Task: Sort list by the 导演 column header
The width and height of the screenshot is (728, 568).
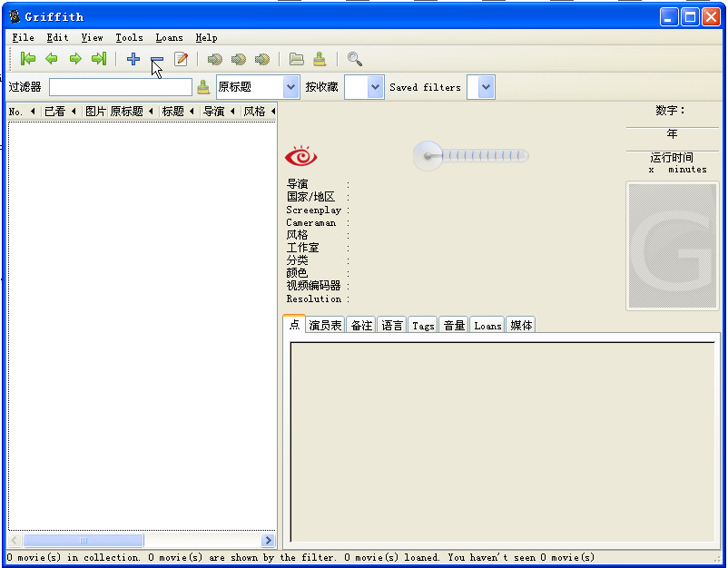Action: [220, 112]
